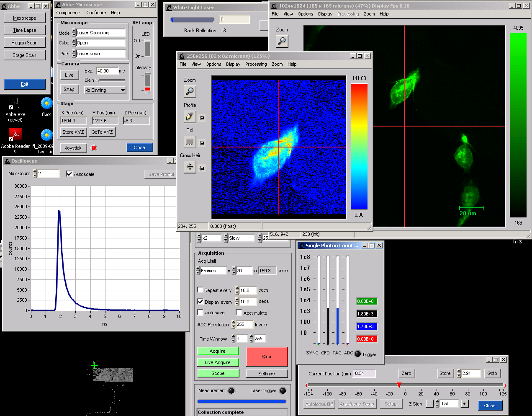Open the Frames Acq Limit selector
This screenshot has width=532, height=416.
(x=211, y=271)
